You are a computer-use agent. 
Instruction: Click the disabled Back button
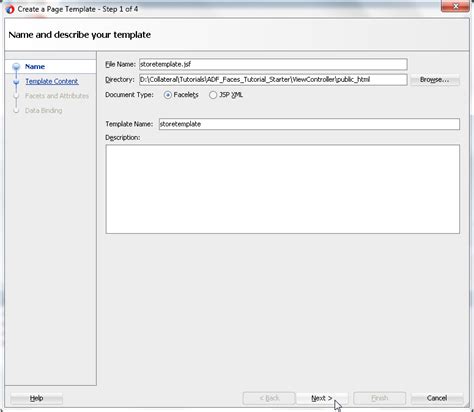(269, 398)
